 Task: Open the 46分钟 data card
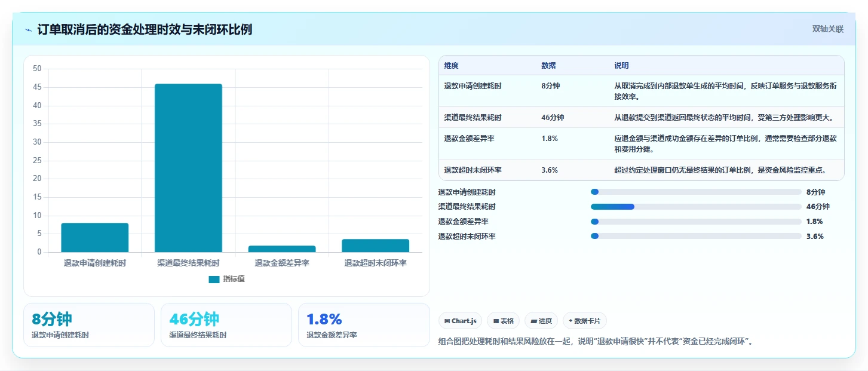(x=226, y=325)
